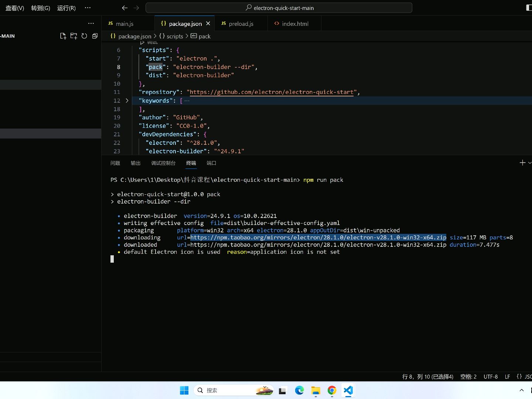The image size is (532, 399).
Task: Open the Windows Start menu
Action: click(184, 390)
